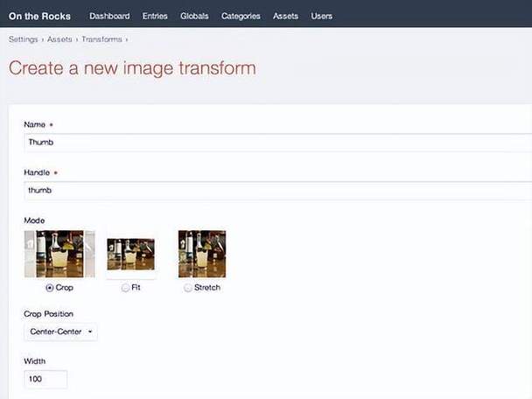Viewport: 532px width, 399px height.
Task: Focus the Handle input field
Action: pyautogui.click(x=278, y=191)
